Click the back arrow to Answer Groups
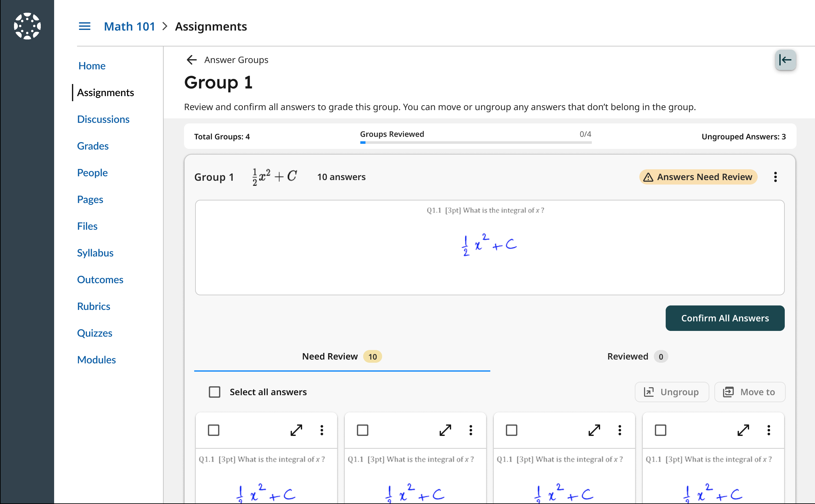This screenshot has width=815, height=504. tap(191, 60)
